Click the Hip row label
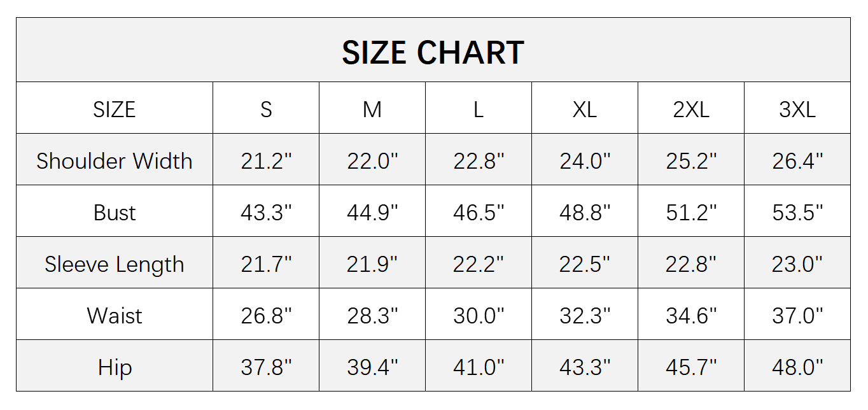This screenshot has width=868, height=410. [115, 367]
